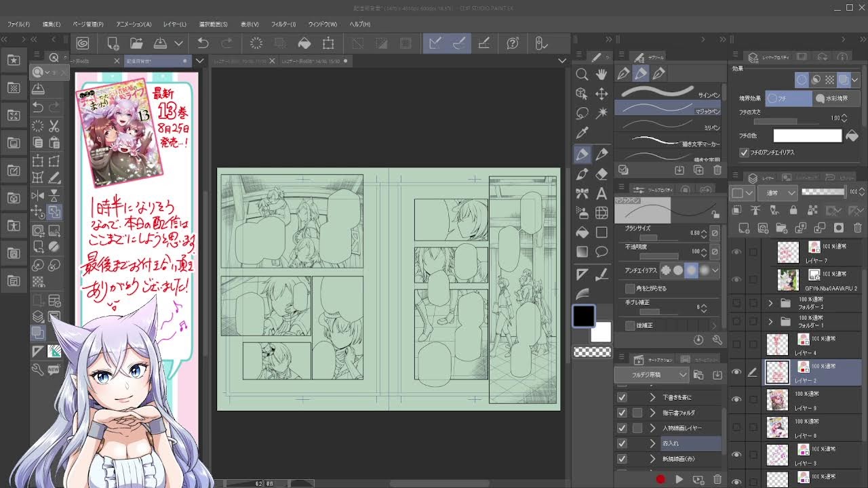Enable the 角をとがらせる checkbox
This screenshot has height=488, width=868.
coord(630,288)
